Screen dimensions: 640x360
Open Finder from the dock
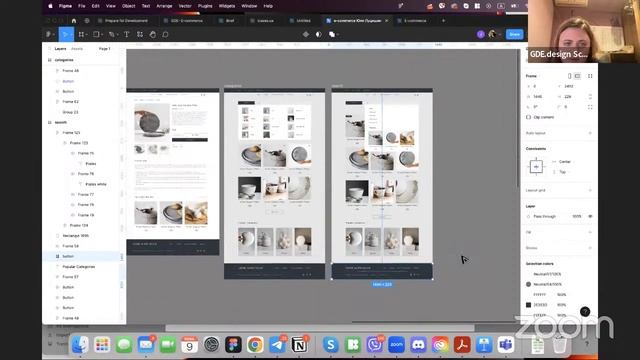click(80, 345)
